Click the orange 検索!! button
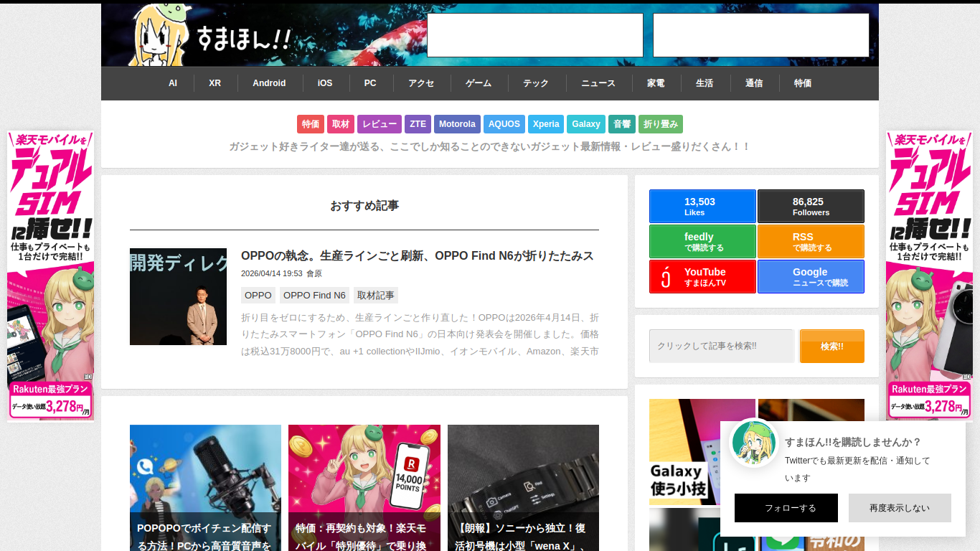The width and height of the screenshot is (980, 551). click(832, 346)
